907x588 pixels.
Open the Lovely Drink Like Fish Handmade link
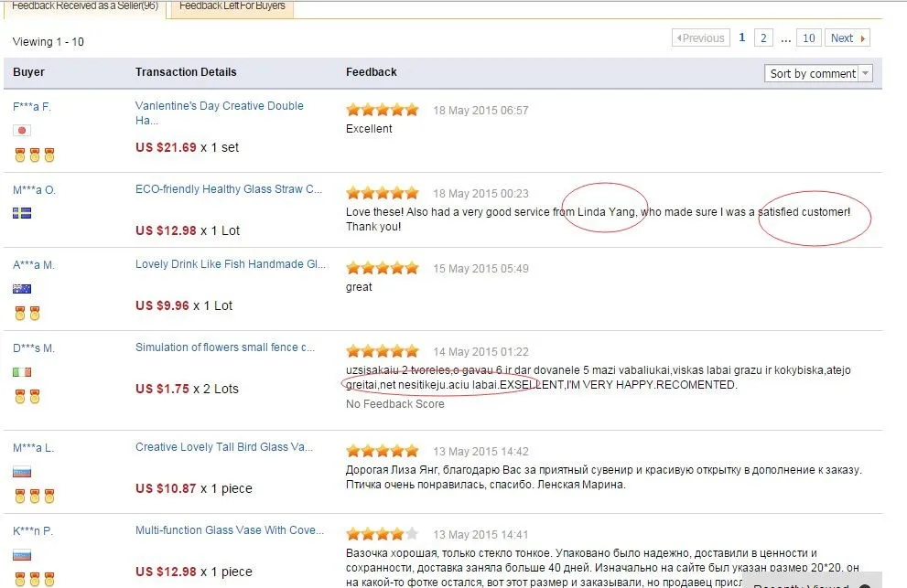(231, 264)
